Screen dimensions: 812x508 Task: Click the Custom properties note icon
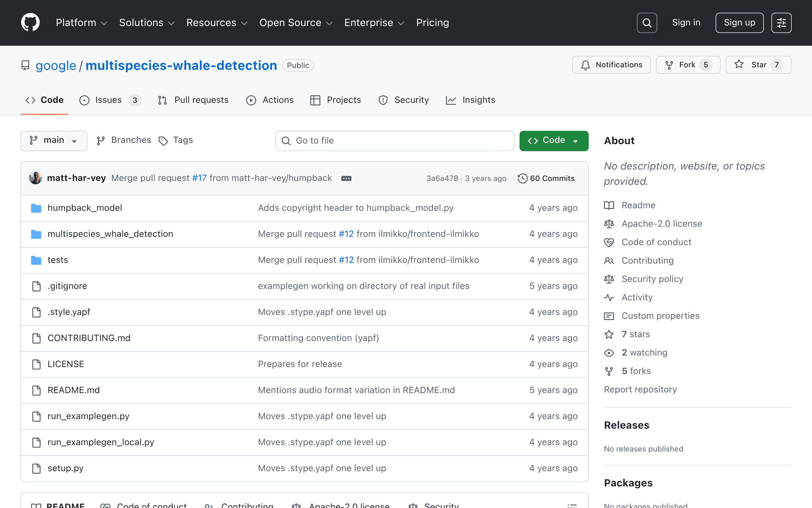[x=609, y=316]
